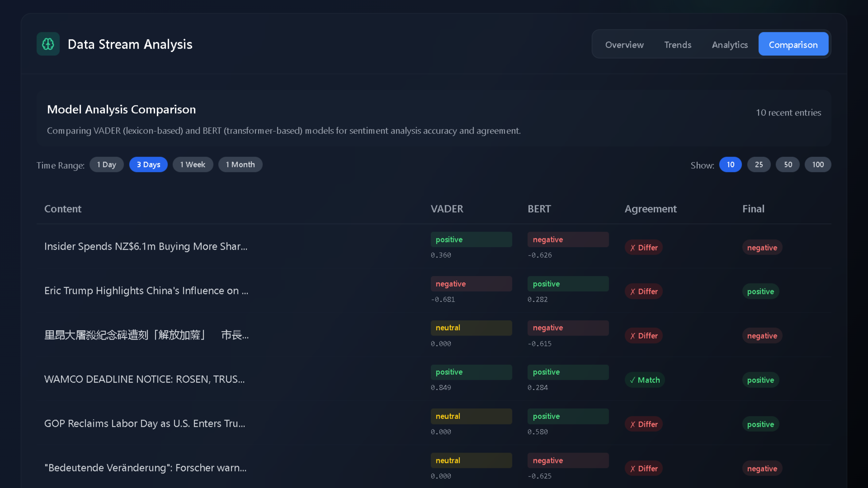Image resolution: width=868 pixels, height=488 pixels.
Task: Click BERT positive badge in GOP Reclaims row
Action: pyautogui.click(x=568, y=416)
